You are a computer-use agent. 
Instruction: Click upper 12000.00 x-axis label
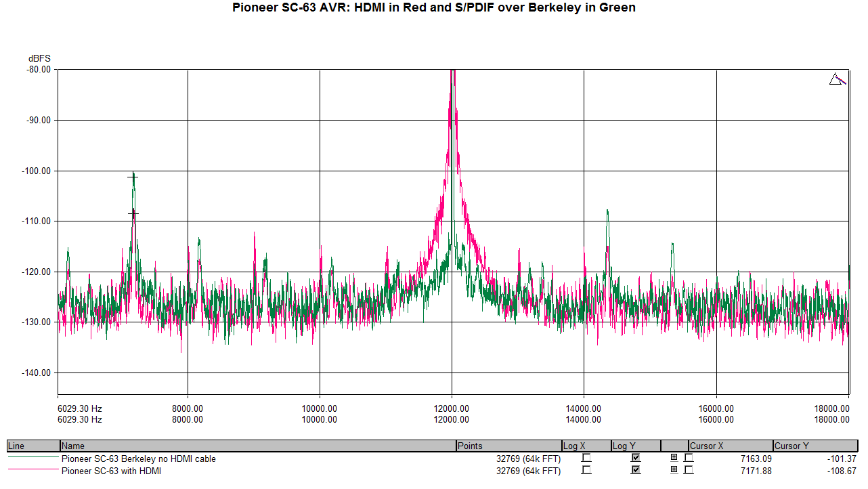point(452,408)
